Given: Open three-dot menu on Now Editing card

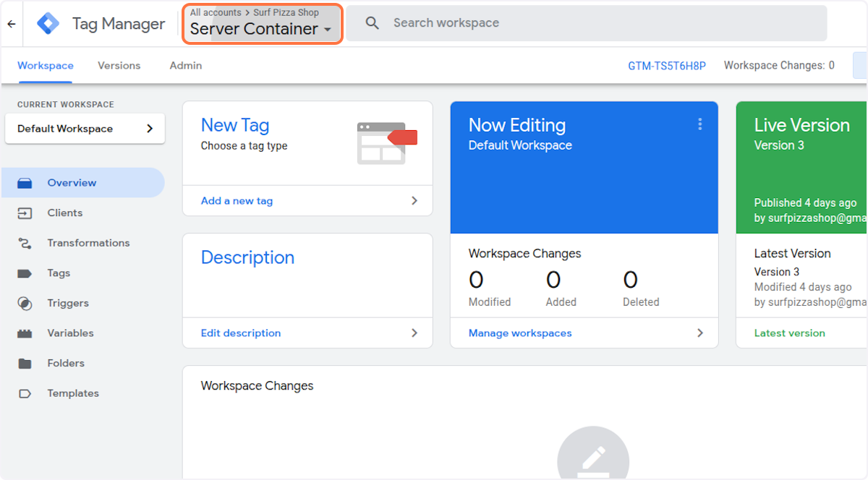Looking at the screenshot, I should tap(699, 124).
